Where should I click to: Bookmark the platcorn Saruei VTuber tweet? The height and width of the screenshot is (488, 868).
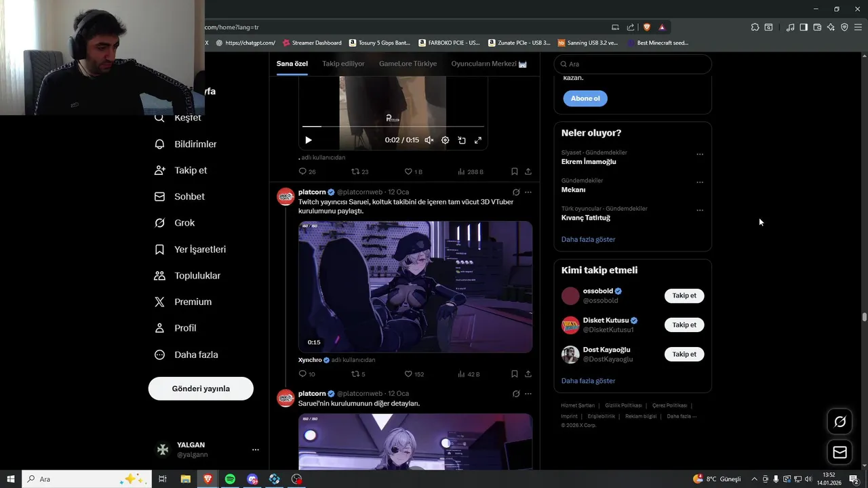(515, 374)
